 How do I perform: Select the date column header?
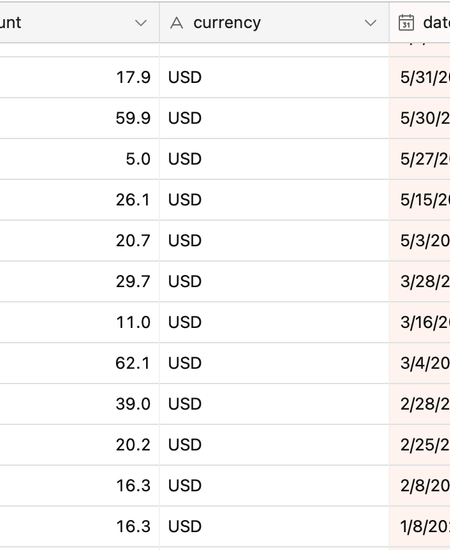point(420,23)
